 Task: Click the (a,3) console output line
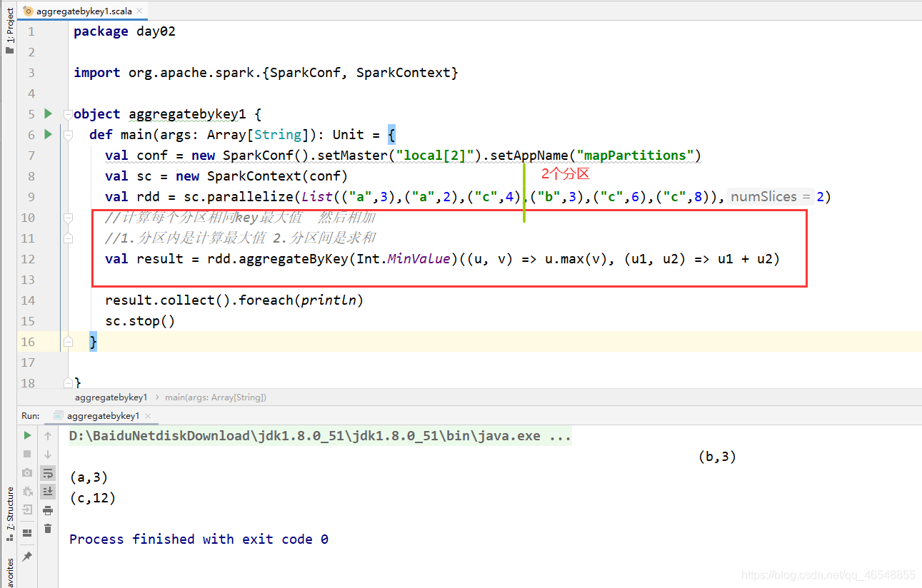coord(89,477)
